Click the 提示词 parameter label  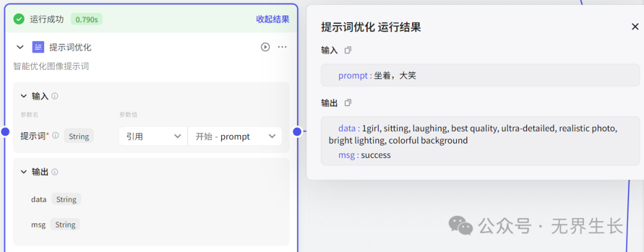pos(33,136)
